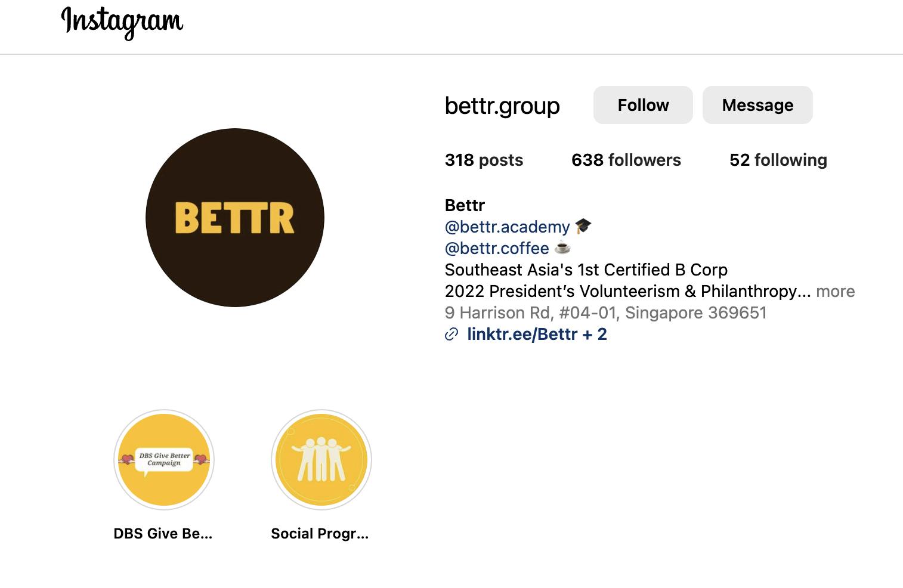Click the coffee cup emoji in bio
Viewport: 903px width, 588px height.
point(562,247)
